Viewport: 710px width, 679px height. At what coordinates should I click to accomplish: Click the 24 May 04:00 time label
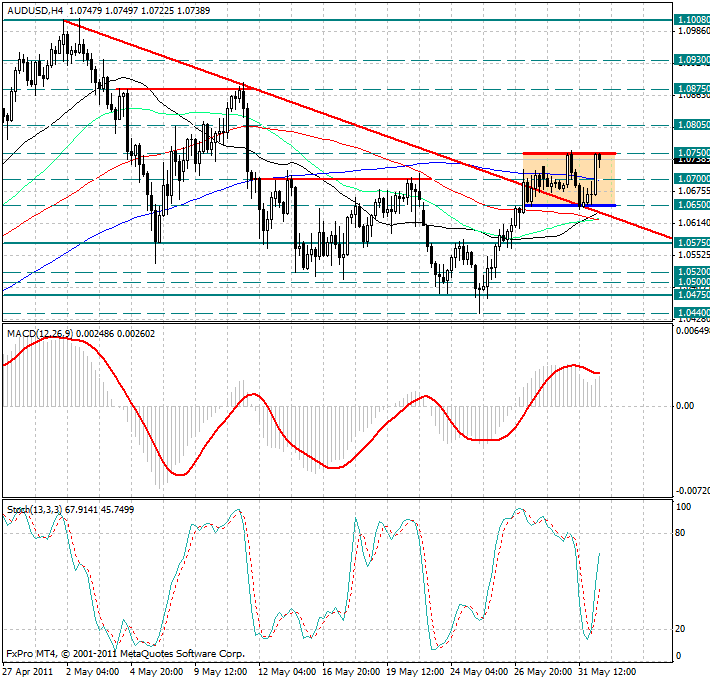(480, 672)
